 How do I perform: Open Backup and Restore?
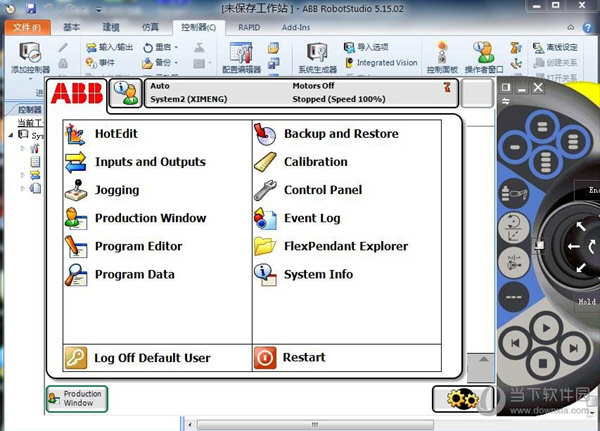point(326,134)
